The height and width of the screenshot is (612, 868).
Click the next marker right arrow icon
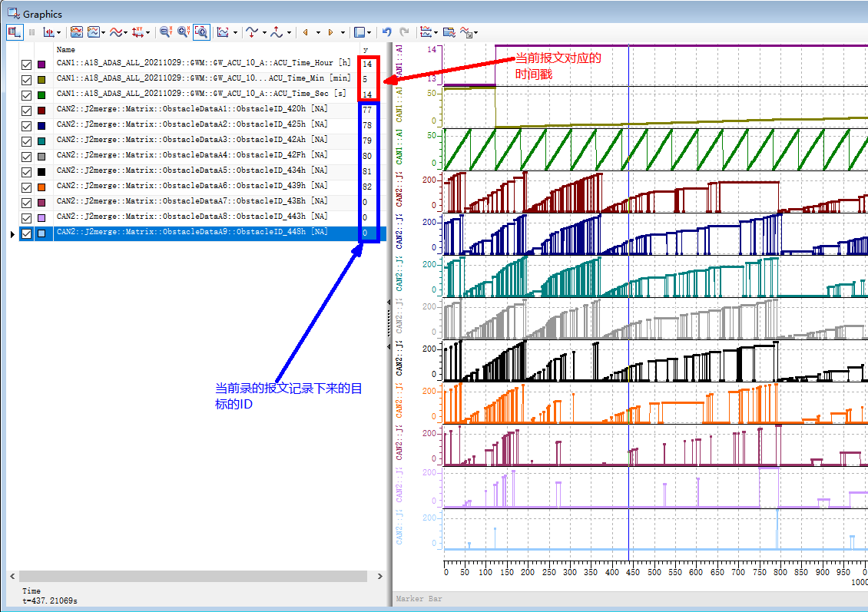(x=330, y=32)
